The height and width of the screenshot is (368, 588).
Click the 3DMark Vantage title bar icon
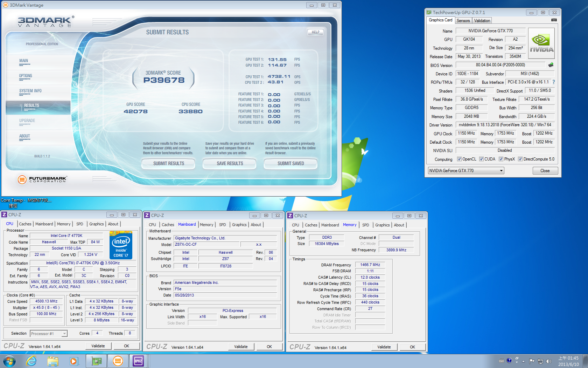[5, 5]
